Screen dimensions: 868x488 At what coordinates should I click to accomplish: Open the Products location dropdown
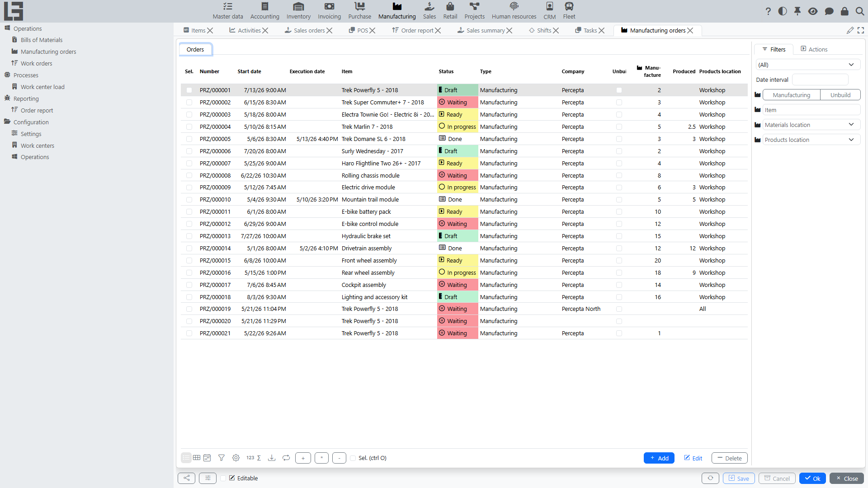tap(811, 140)
